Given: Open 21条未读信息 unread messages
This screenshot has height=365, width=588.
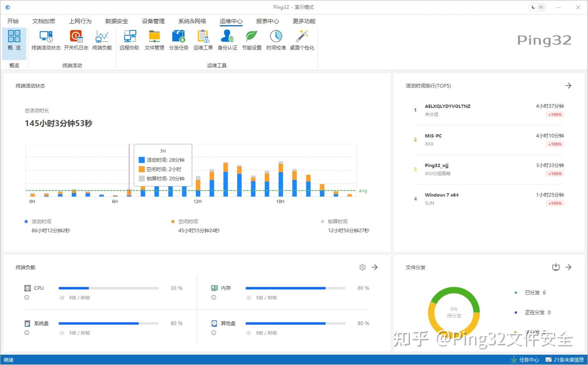Looking at the screenshot, I should [568, 360].
